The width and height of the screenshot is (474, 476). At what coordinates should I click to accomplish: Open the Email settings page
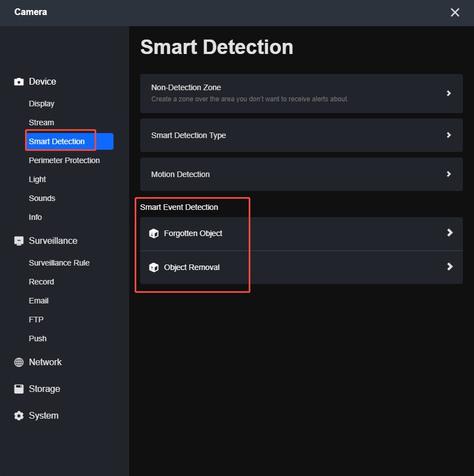[38, 300]
